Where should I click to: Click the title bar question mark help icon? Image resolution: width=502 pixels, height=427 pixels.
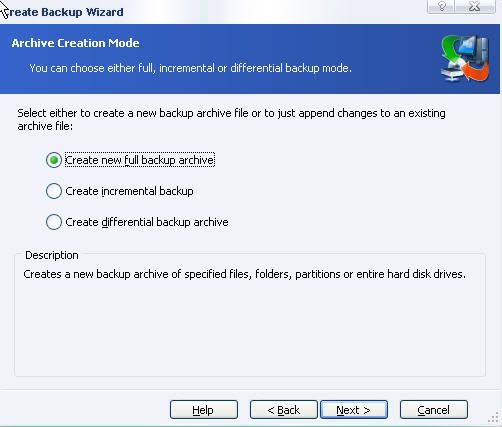point(442,6)
